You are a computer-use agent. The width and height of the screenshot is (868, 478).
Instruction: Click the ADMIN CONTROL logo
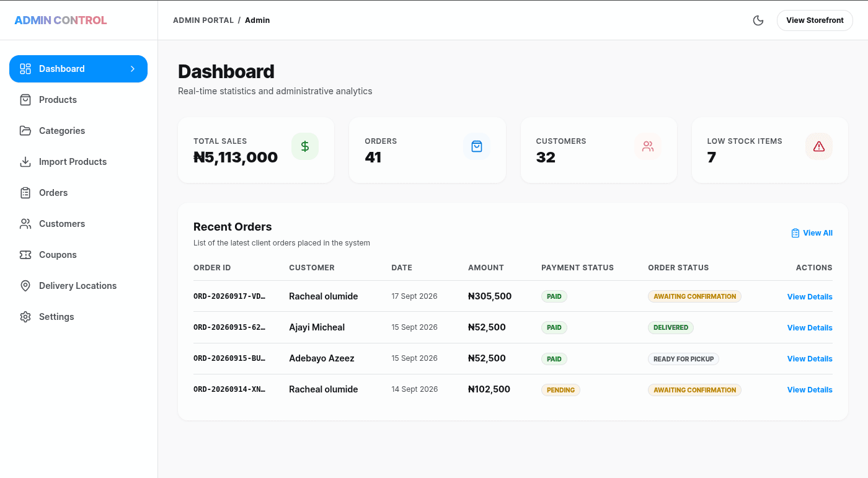tap(61, 20)
